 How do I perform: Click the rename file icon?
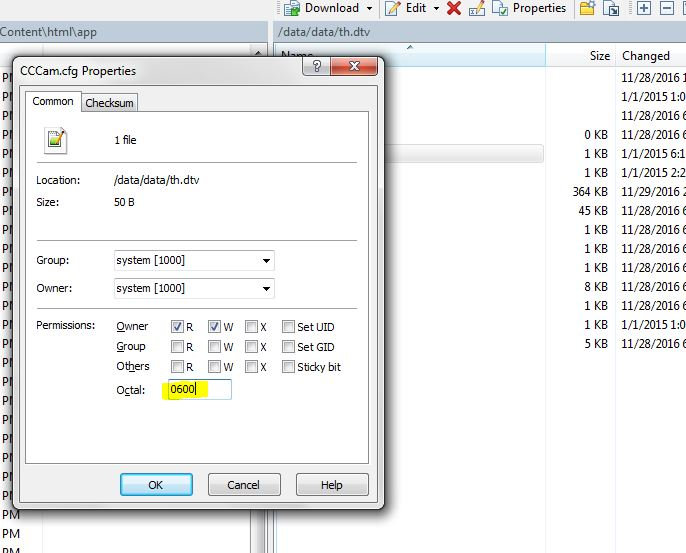(x=477, y=8)
